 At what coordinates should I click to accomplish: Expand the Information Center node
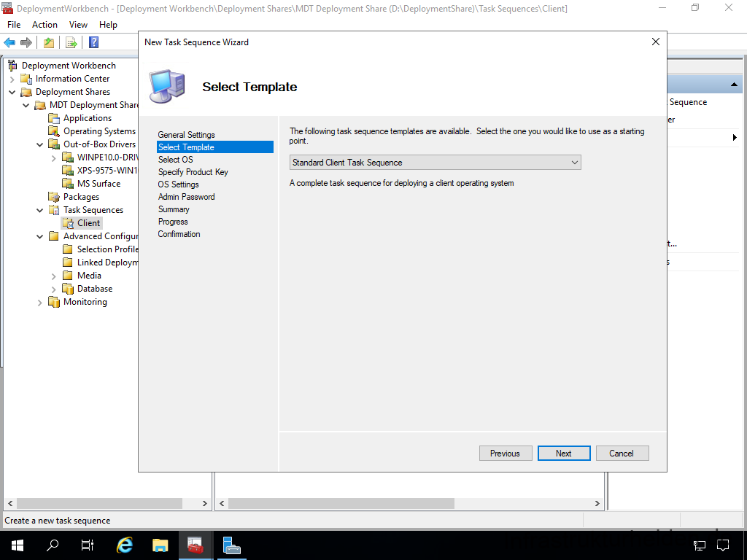tap(12, 79)
